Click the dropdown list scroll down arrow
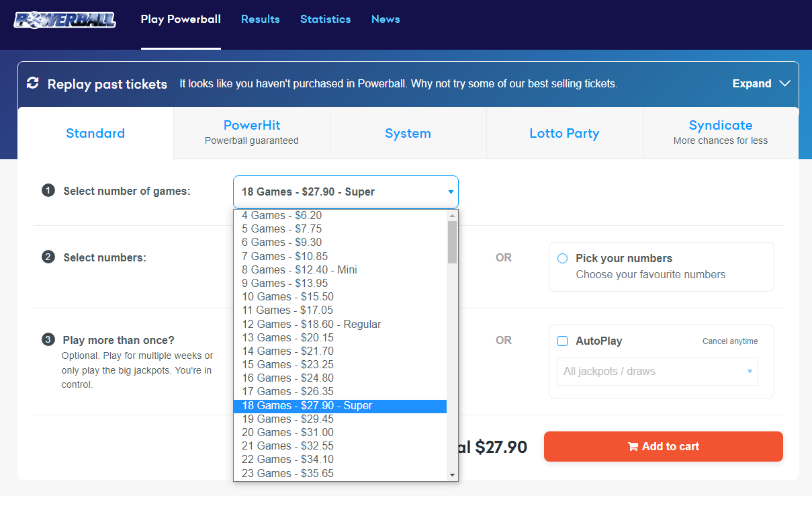Screen dimensions: 812x508 pyautogui.click(x=452, y=475)
